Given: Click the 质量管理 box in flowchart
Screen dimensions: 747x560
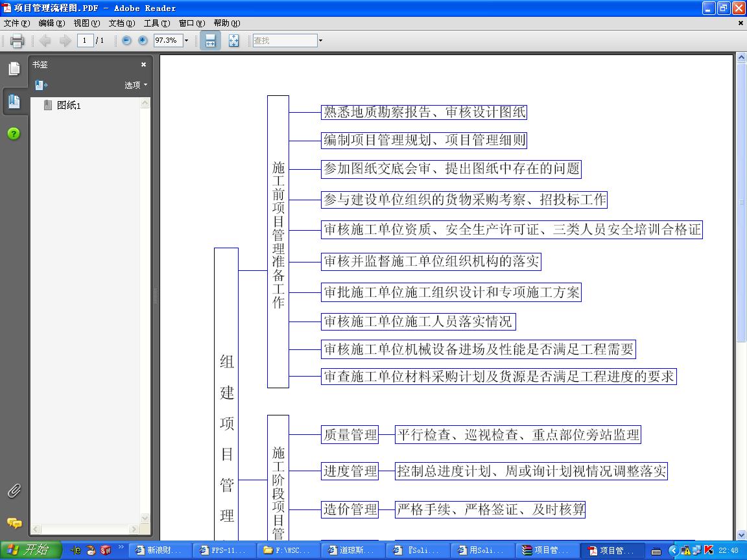Looking at the screenshot, I should [x=350, y=435].
